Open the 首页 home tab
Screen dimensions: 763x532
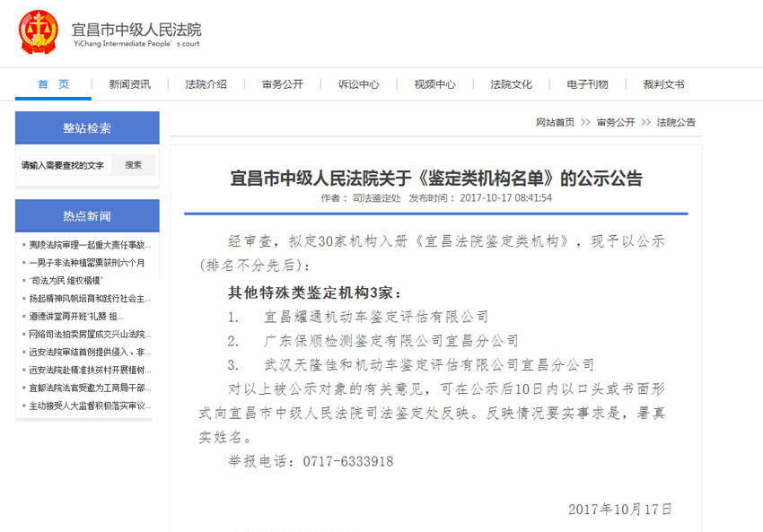(53, 84)
